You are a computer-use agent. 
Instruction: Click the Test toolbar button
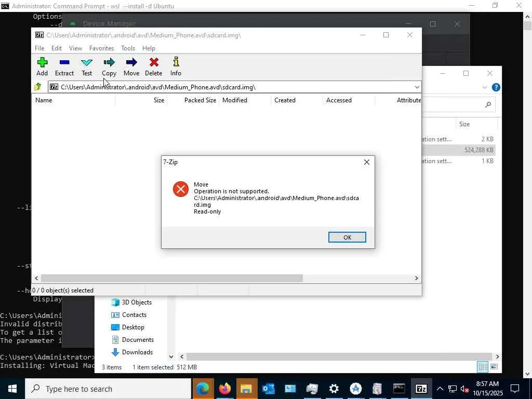click(x=87, y=67)
